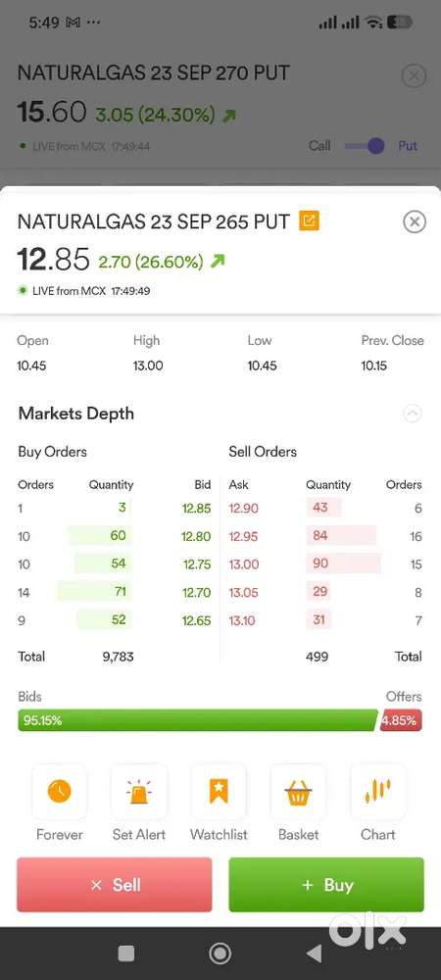Select the 12.85 best bid price
The width and height of the screenshot is (441, 980).
[196, 508]
